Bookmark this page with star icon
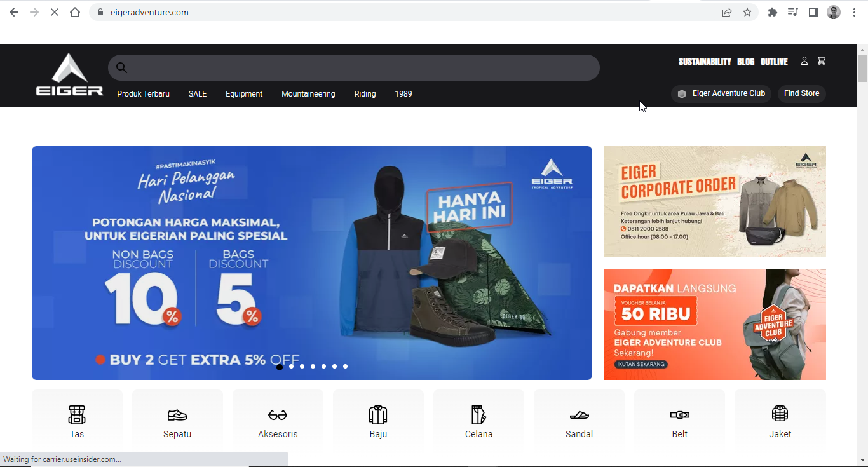This screenshot has width=868, height=467. point(747,12)
